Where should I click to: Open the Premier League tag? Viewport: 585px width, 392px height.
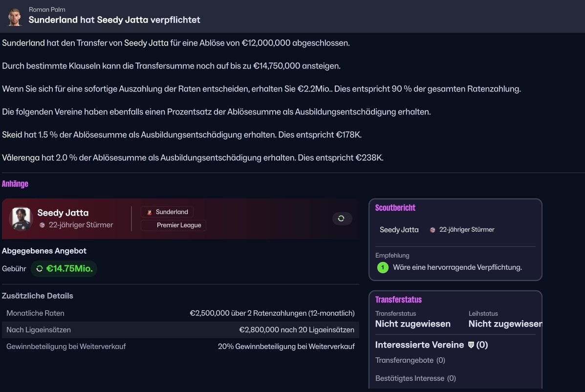[x=173, y=225]
